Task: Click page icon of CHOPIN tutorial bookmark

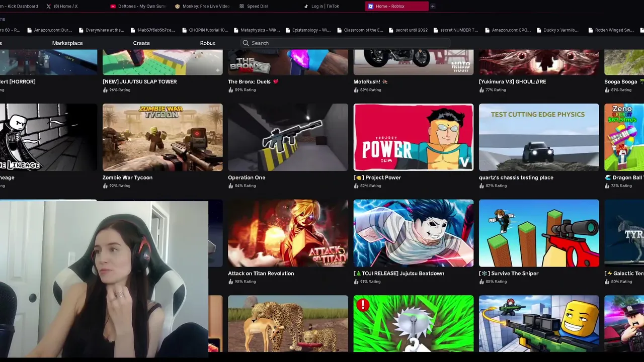Action: point(185,30)
